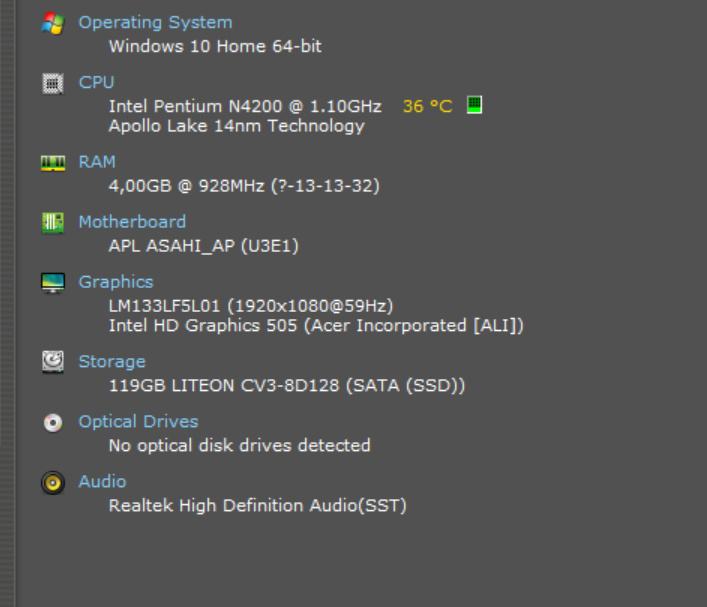Go to the RAM section heading
Screen dimensions: 707x607
pyautogui.click(x=97, y=161)
